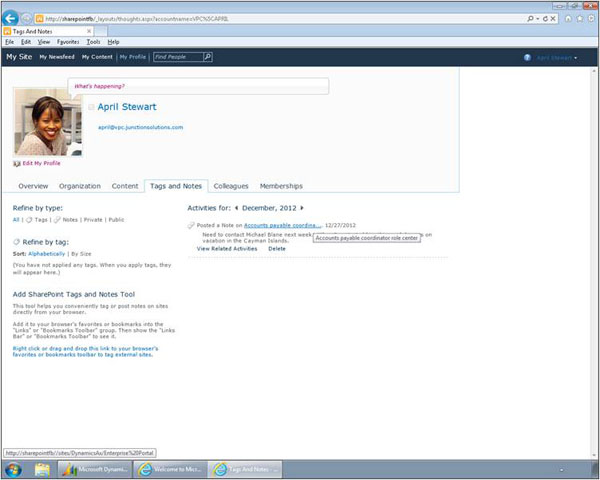This screenshot has width=600, height=480.
Task: Sort tags By Size
Action: coord(81,254)
